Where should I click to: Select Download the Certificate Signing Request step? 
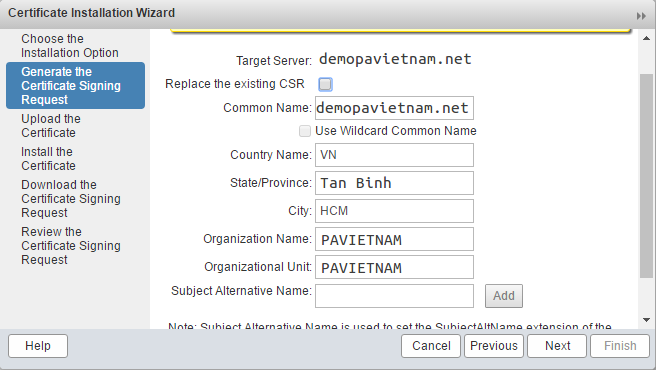71,198
